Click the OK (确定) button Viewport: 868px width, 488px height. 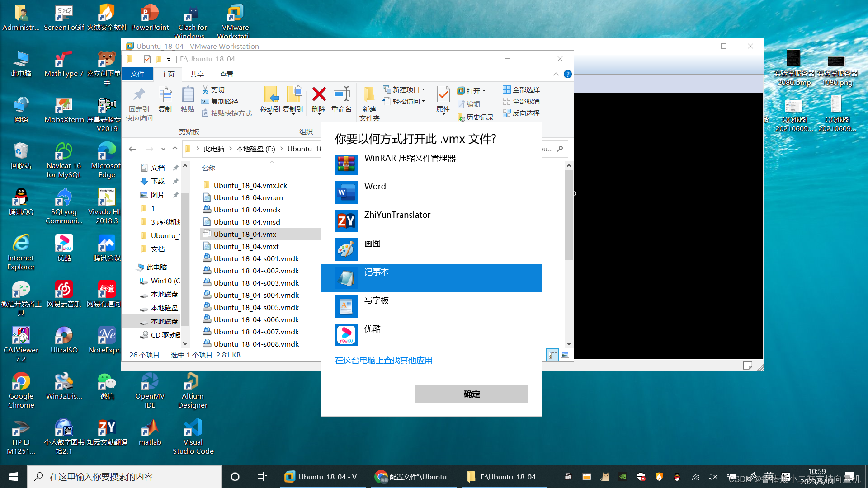tap(472, 394)
